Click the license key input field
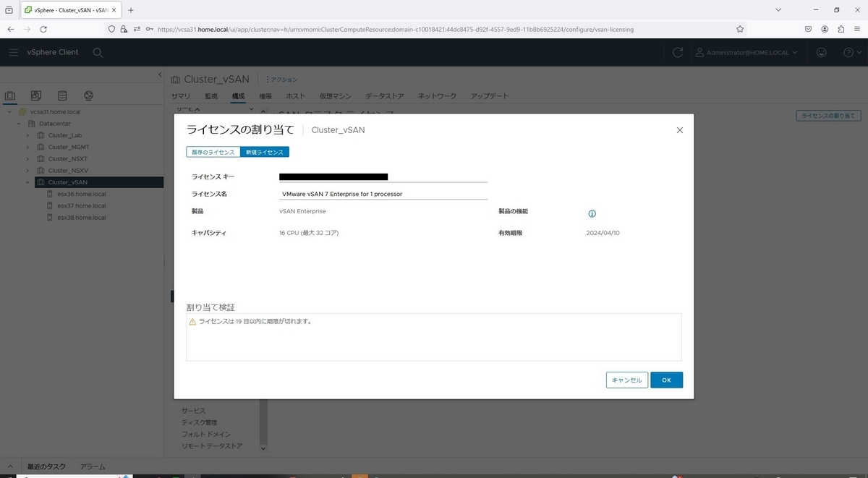This screenshot has width=868, height=478. pos(383,176)
